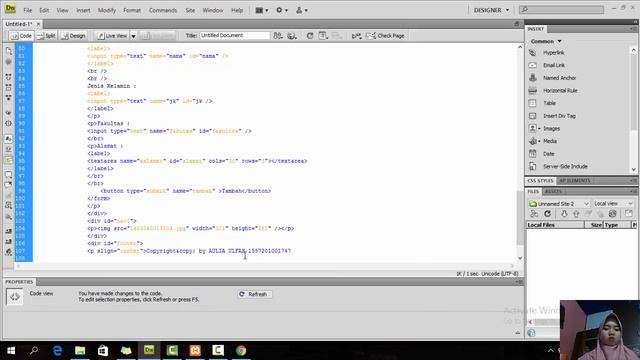Click the Size column header

click(x=596, y=225)
